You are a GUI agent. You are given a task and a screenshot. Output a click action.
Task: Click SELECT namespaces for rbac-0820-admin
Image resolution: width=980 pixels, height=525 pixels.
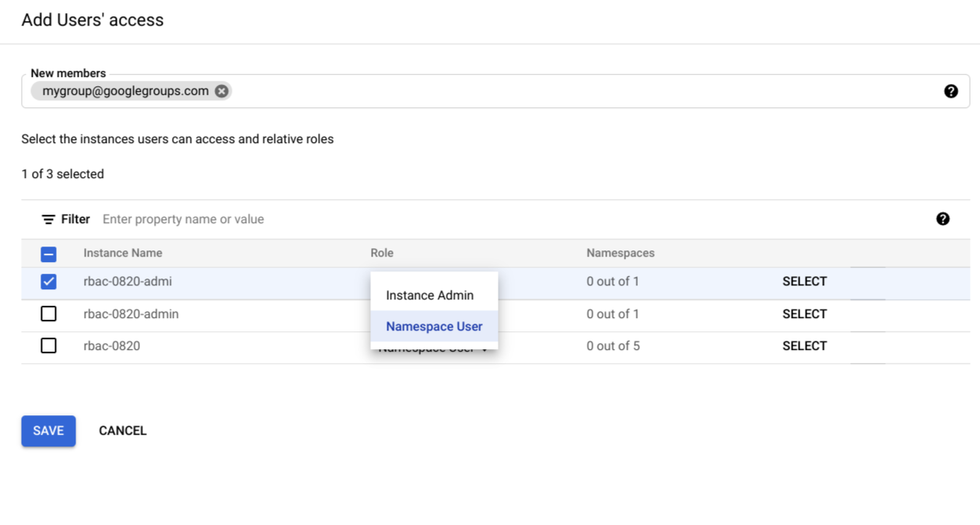[804, 313]
